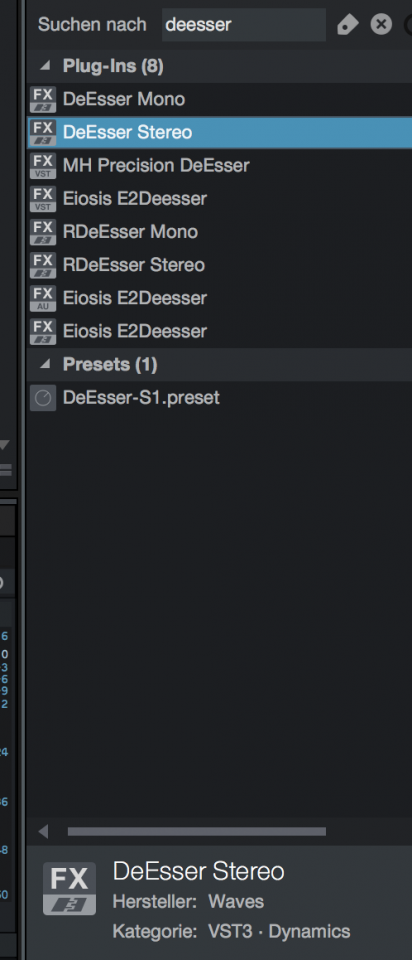The image size is (412, 960).
Task: Select the VST Eiosis E2Deesser entry
Action: point(219,198)
